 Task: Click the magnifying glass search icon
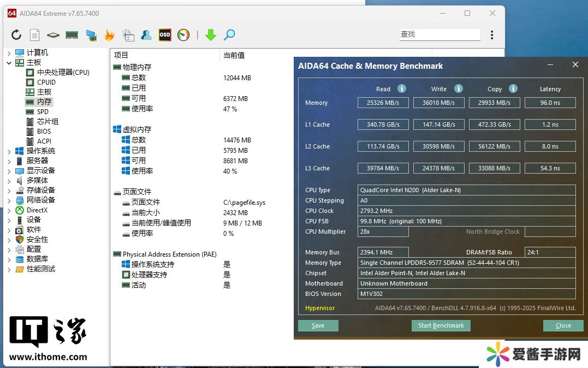229,35
